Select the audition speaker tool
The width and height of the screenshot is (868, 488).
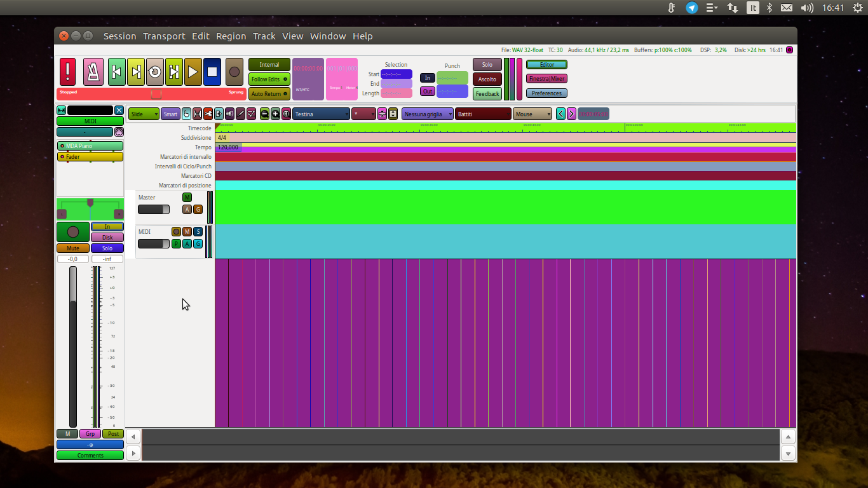(x=229, y=114)
